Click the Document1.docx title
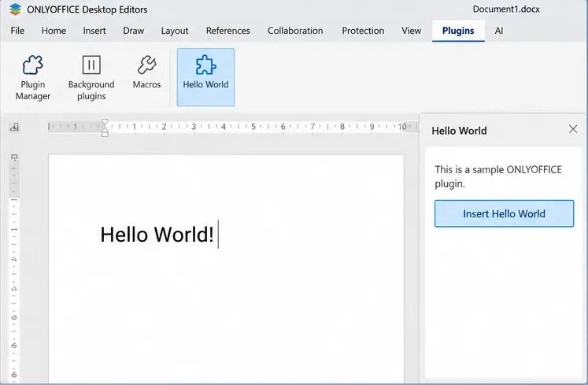 click(506, 9)
